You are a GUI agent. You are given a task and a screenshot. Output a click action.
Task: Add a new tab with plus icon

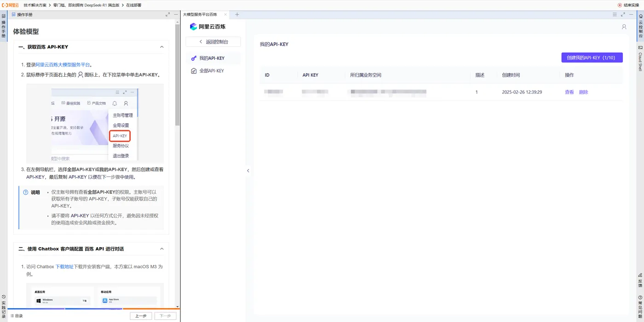pyautogui.click(x=237, y=15)
